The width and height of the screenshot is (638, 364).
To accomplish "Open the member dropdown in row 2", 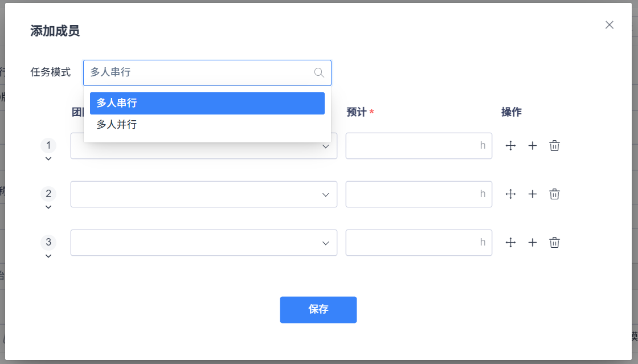I will pos(203,194).
